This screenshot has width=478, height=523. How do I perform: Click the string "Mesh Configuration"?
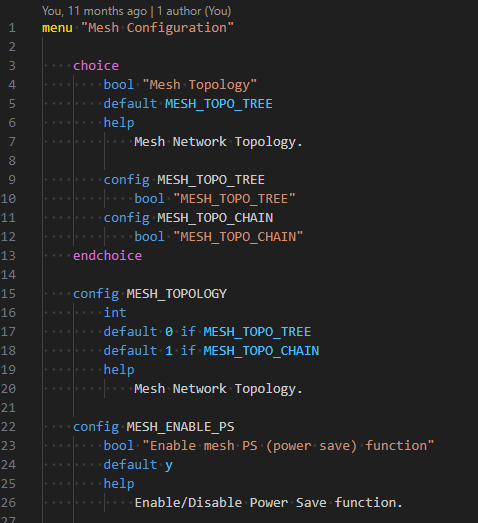tap(157, 28)
